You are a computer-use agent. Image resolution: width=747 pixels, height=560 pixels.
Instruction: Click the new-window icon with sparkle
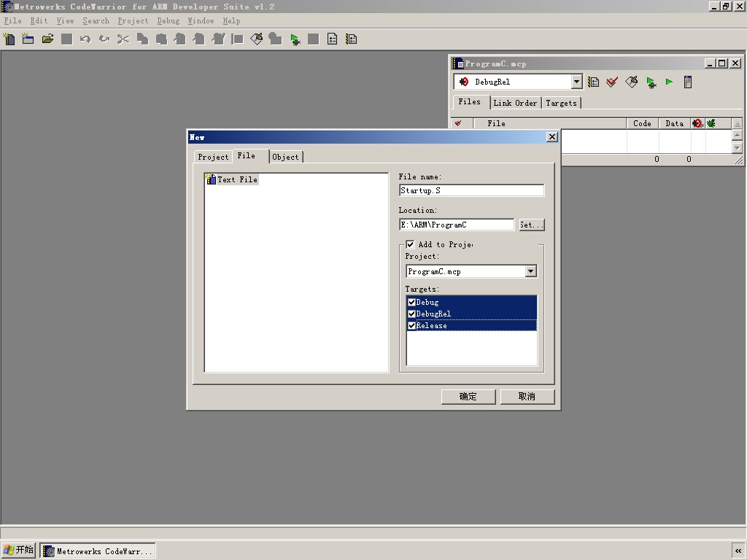[x=28, y=39]
